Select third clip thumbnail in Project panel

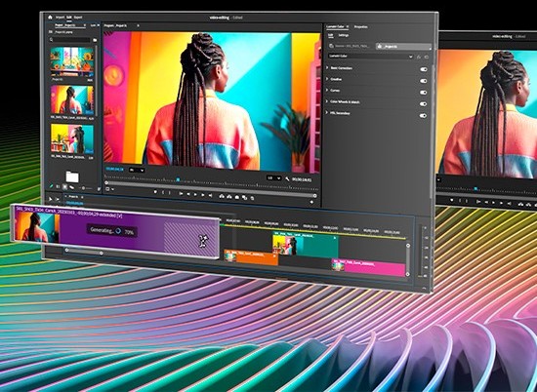click(72, 138)
